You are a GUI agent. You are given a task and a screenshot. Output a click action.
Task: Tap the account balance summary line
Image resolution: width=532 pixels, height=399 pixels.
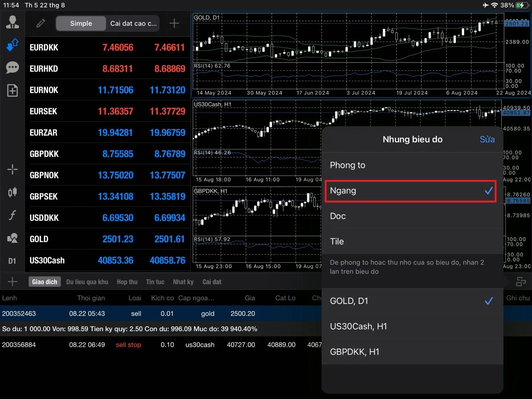point(130,329)
